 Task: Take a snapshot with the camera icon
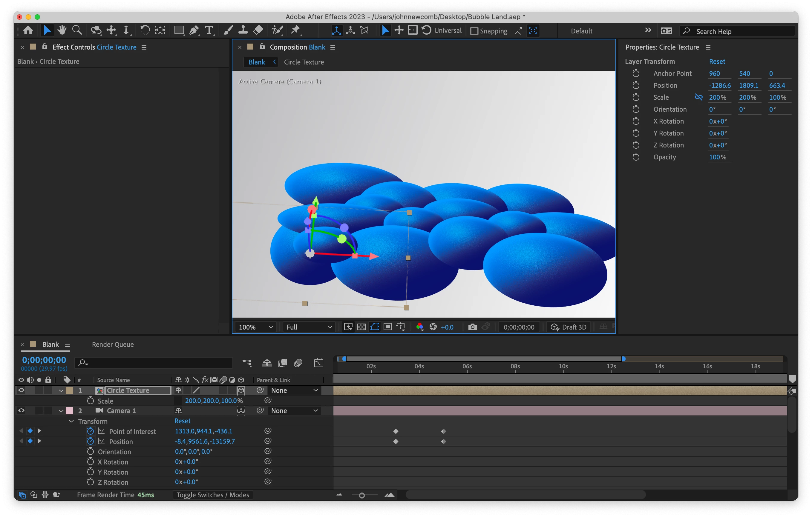tap(472, 327)
